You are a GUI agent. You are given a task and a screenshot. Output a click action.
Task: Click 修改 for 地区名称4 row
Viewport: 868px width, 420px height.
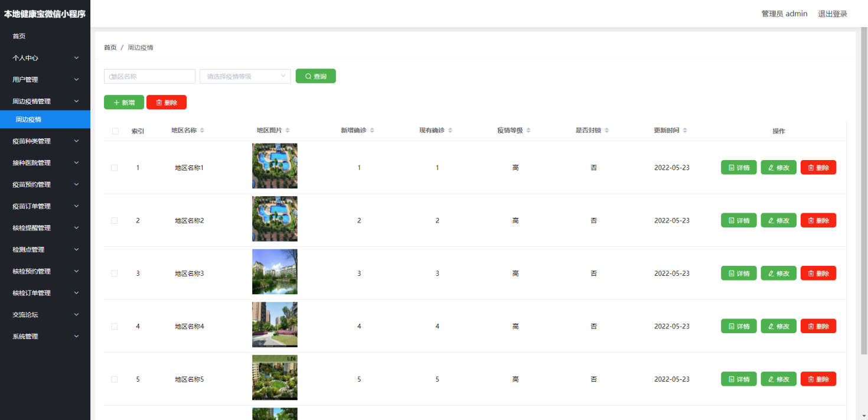[778, 326]
